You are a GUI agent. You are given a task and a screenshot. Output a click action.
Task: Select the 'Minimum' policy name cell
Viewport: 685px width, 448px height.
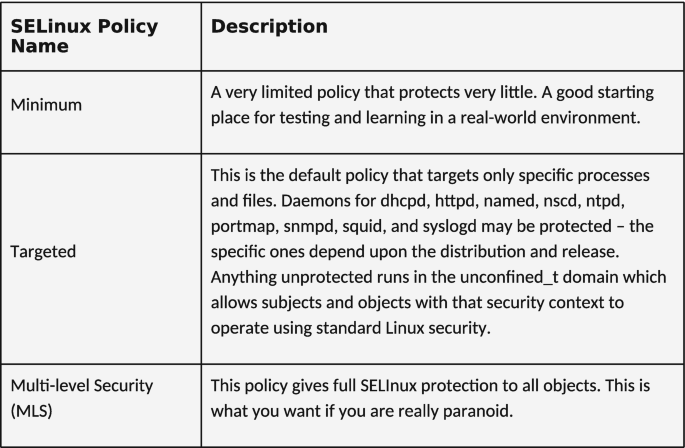tap(46, 105)
